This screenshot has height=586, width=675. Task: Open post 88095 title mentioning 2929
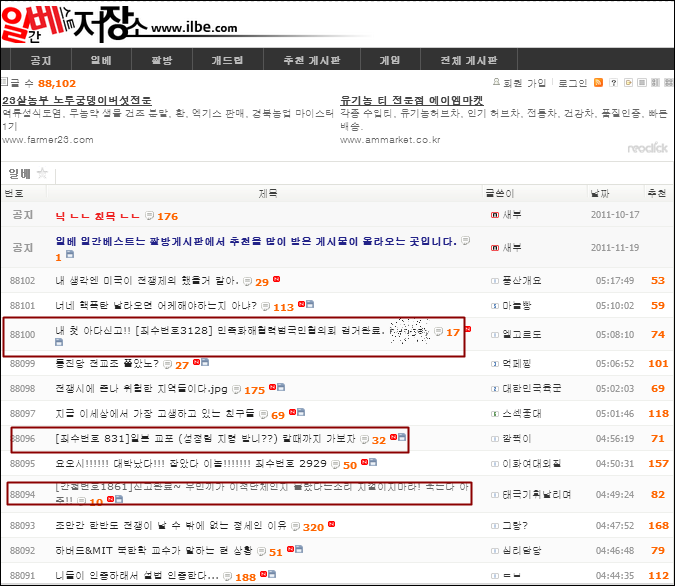[x=191, y=463]
